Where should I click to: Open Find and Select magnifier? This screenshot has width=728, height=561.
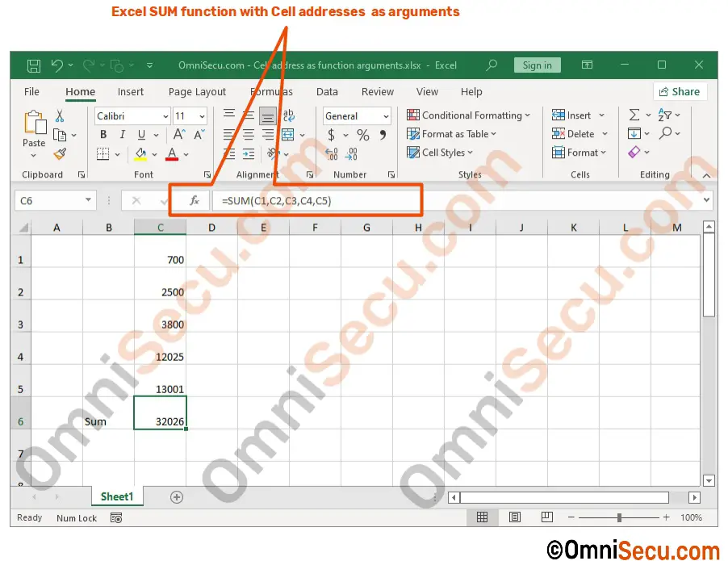pos(665,133)
